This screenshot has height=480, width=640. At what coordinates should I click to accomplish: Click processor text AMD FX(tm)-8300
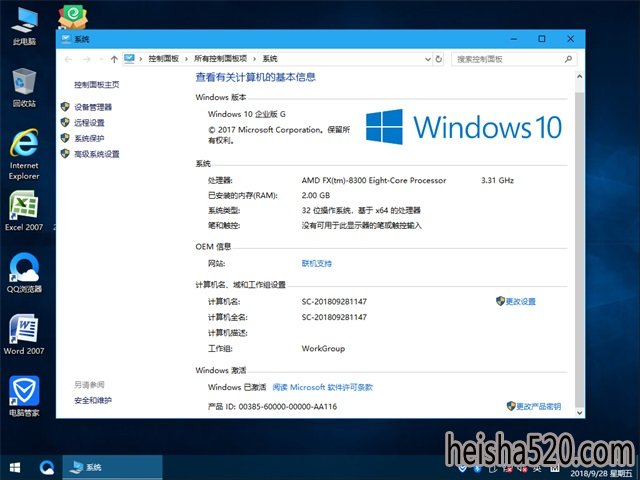click(373, 180)
